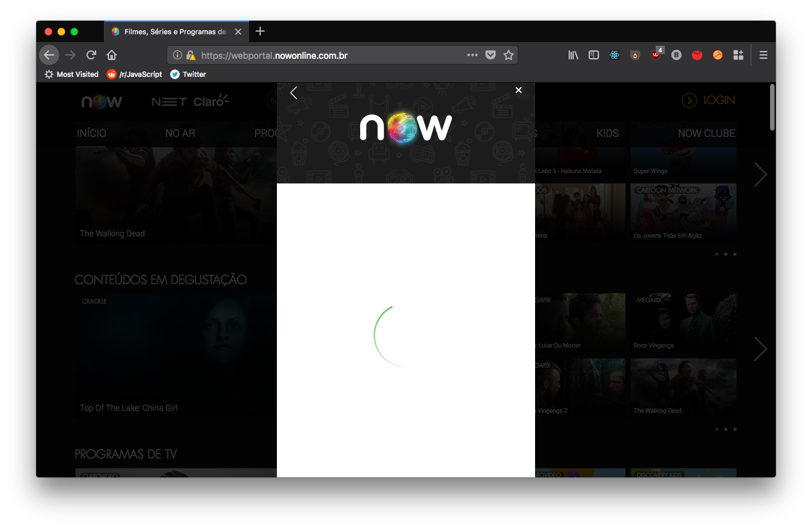The height and width of the screenshot is (529, 812).
Task: Go back with the modal left chevron
Action: (294, 92)
